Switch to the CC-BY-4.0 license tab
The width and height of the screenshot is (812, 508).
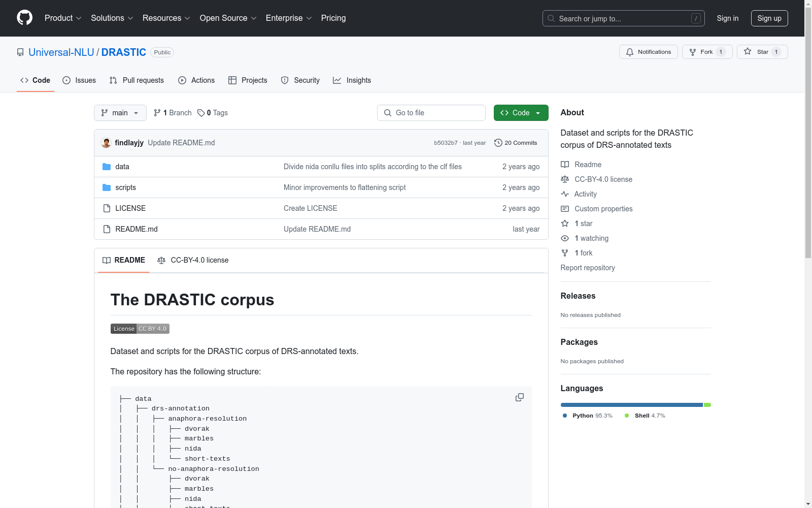pyautogui.click(x=193, y=260)
